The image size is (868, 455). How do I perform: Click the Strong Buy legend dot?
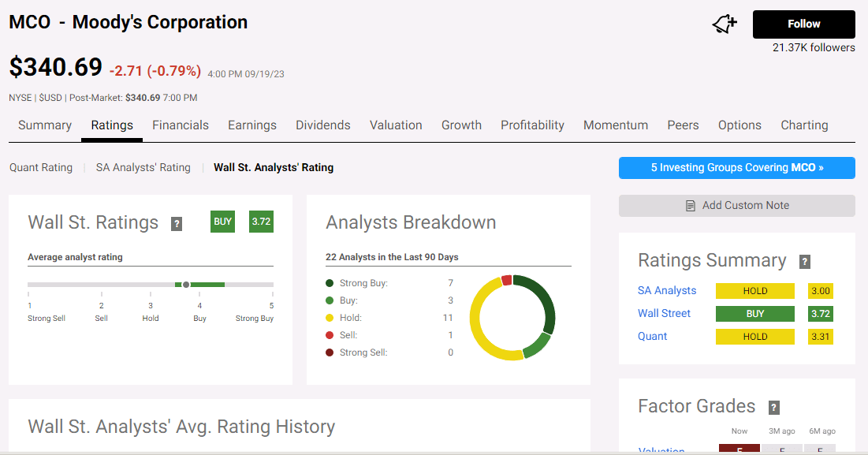pos(330,283)
